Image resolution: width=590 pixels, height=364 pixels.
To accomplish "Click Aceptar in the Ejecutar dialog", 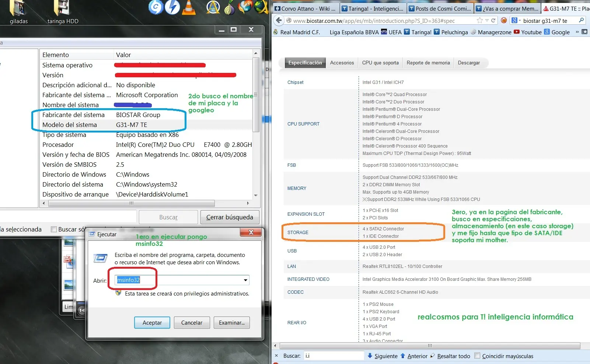I will pyautogui.click(x=152, y=323).
